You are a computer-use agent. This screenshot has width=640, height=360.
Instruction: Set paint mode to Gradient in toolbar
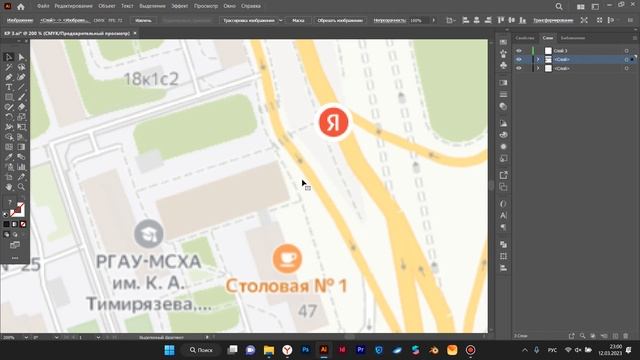(x=15, y=224)
